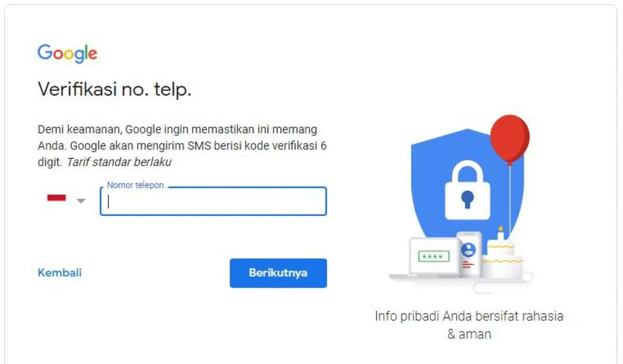Click the italic text Tarif standar berlaku
Screen dimensions: 623x364
click(120, 162)
